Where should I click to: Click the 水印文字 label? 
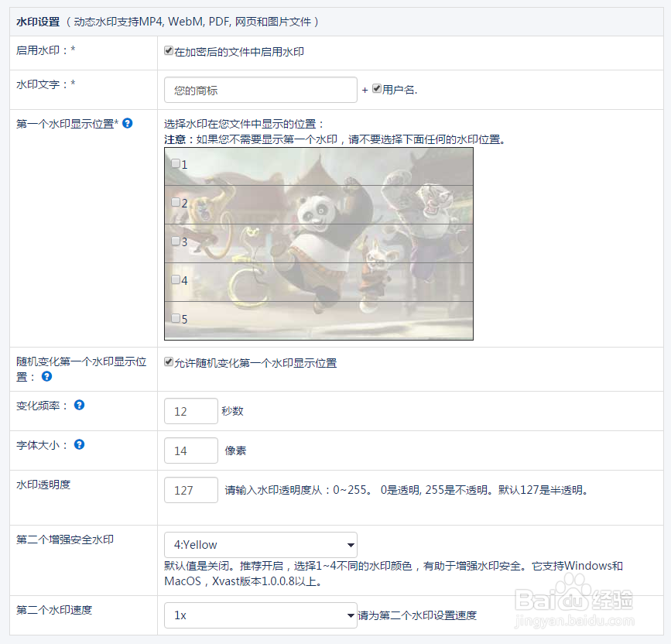click(46, 84)
